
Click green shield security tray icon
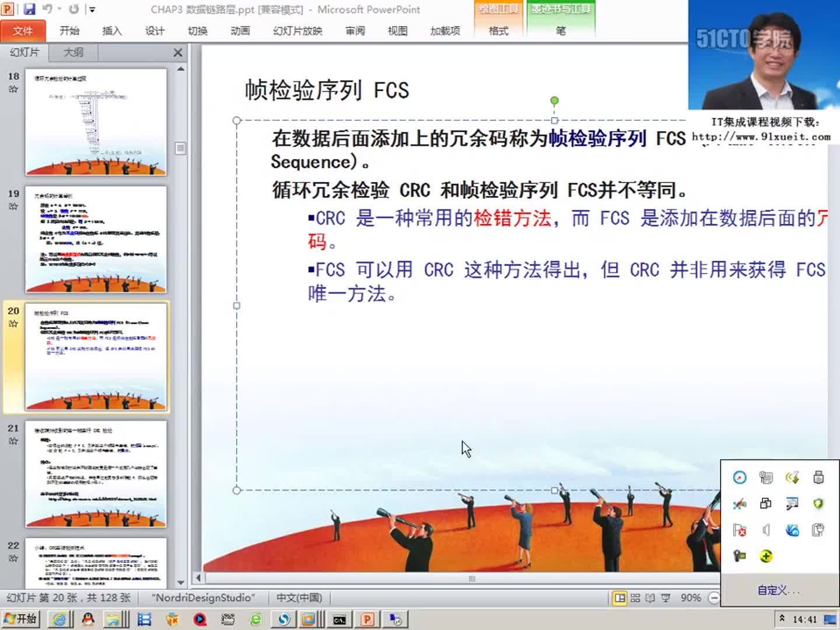[x=818, y=503]
